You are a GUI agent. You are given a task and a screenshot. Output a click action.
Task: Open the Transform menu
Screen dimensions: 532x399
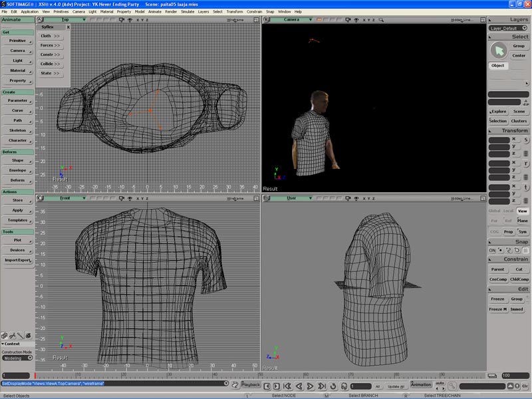coord(235,11)
